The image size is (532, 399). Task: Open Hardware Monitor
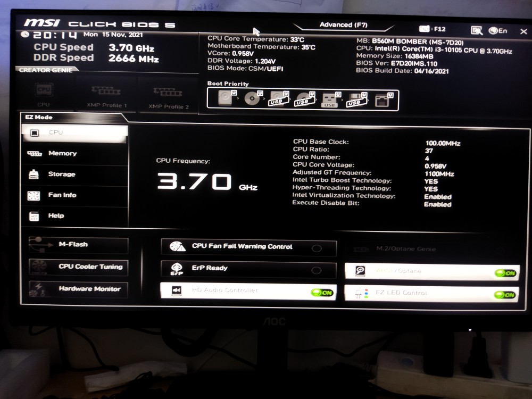[x=78, y=289]
